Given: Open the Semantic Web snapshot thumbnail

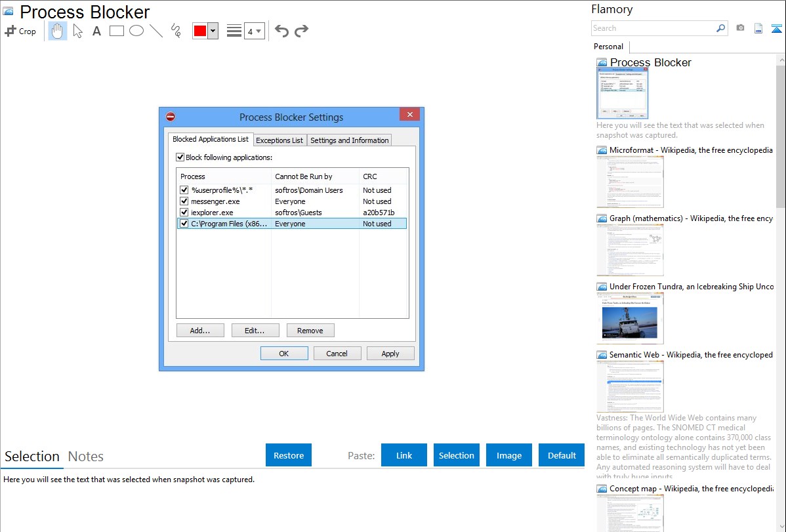Looking at the screenshot, I should [630, 386].
